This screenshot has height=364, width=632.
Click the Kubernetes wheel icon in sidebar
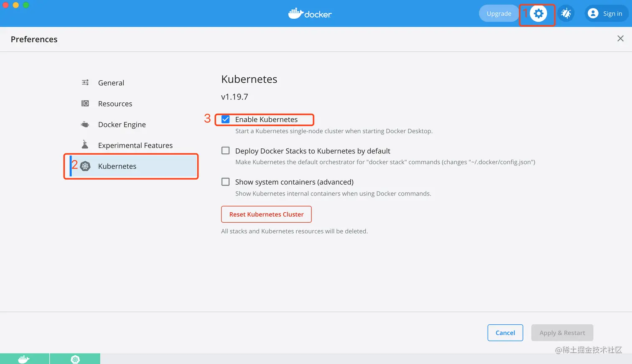(x=85, y=166)
